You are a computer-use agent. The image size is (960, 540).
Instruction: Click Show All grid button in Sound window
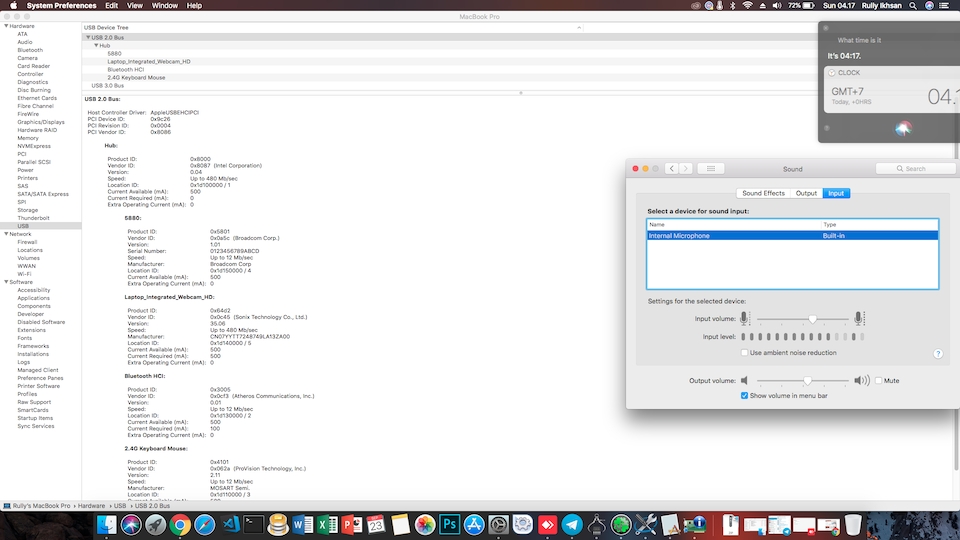[x=711, y=168]
